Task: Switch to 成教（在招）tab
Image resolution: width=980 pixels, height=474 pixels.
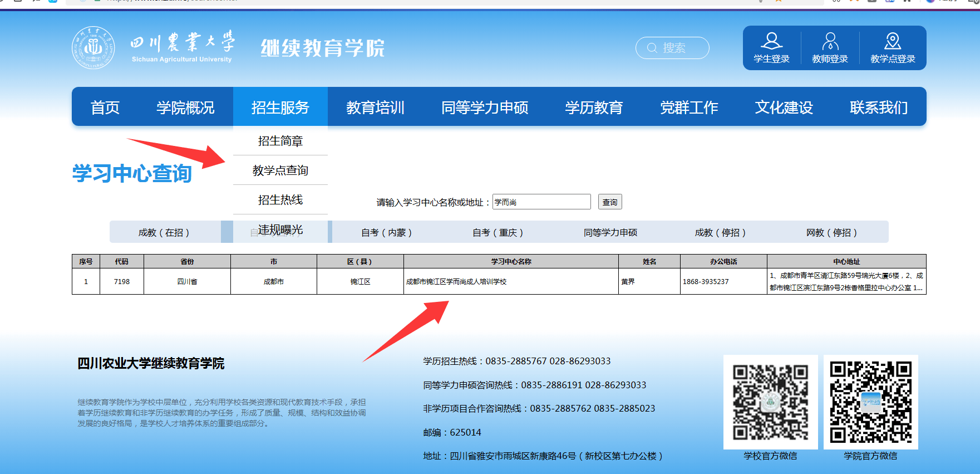Action: pos(164,232)
